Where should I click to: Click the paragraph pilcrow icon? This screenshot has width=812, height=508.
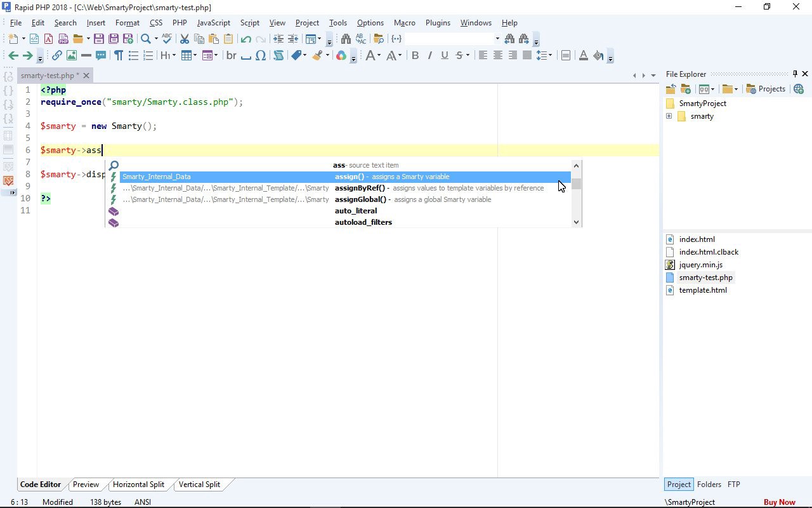[x=119, y=56]
